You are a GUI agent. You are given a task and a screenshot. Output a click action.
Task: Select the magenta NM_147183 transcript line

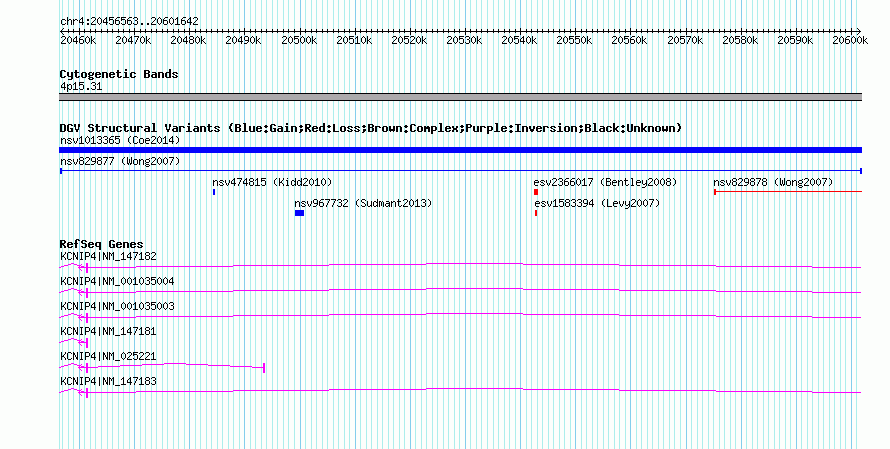coord(460,391)
